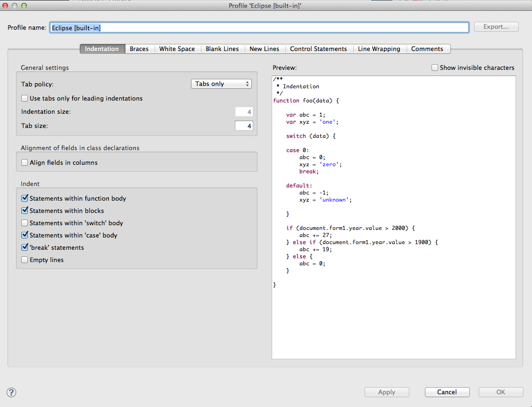Screen dimensions: 532x407
Task: Open the Comments tab
Action: point(427,49)
